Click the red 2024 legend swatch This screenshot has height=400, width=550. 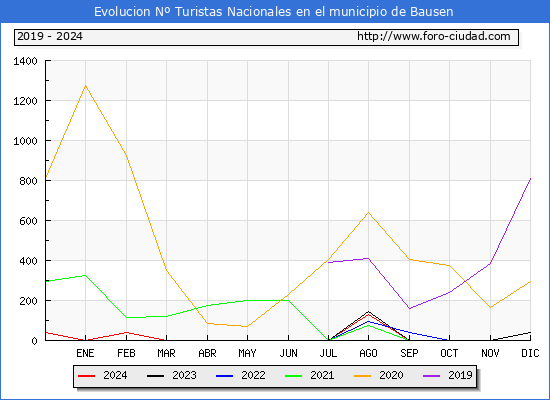point(86,376)
